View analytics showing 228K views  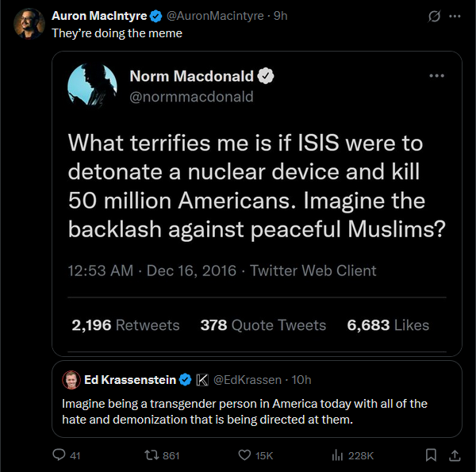coord(337,455)
